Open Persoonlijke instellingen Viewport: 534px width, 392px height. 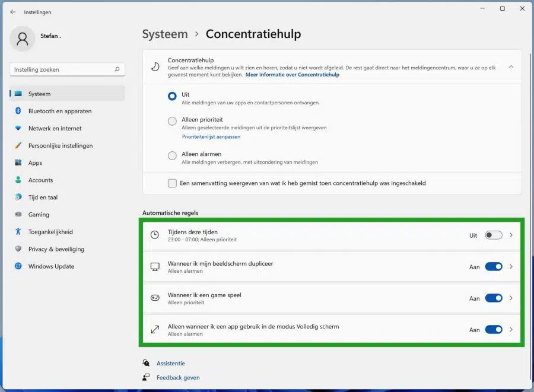tap(67, 145)
